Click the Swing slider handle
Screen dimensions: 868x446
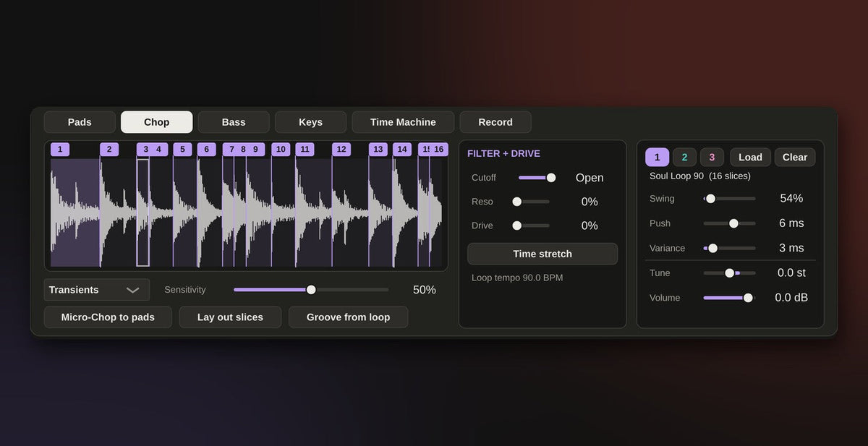pyautogui.click(x=710, y=199)
